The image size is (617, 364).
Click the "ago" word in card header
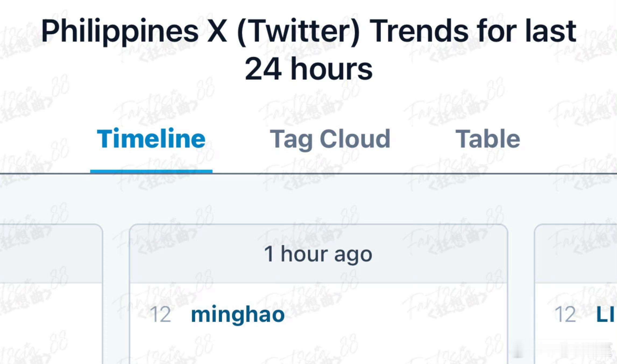353,255
